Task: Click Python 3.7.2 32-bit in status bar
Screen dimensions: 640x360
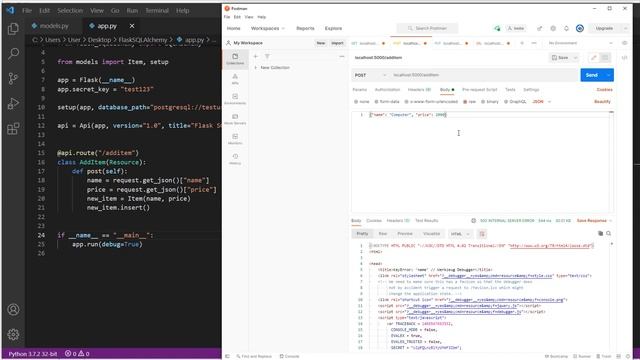Action: (x=33, y=354)
